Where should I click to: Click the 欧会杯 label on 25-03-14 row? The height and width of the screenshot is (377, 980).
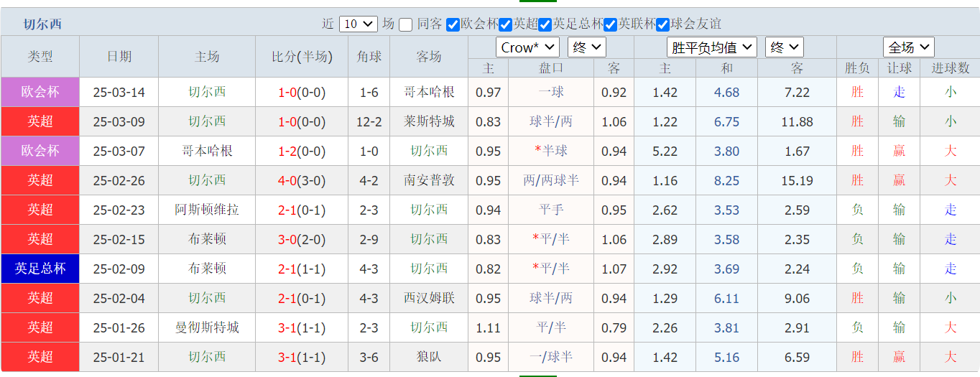coord(40,92)
